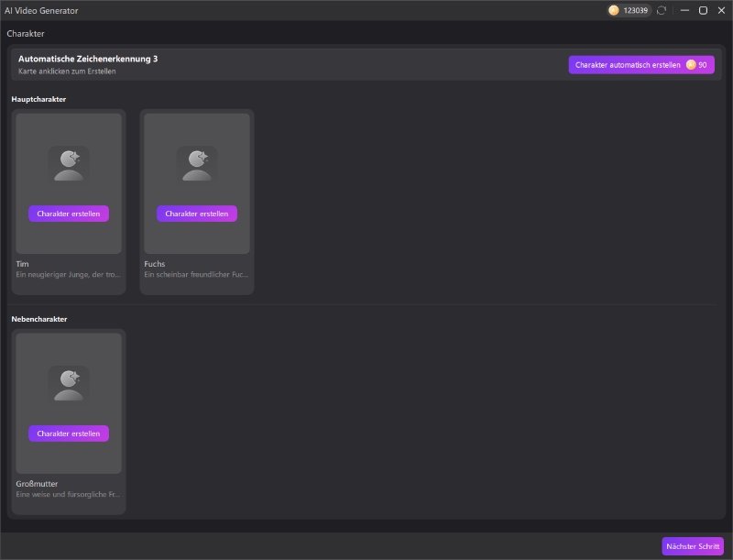This screenshot has width=733, height=560.
Task: Open Tim's description 'Ein neugieriger Junge'
Action: pos(69,275)
